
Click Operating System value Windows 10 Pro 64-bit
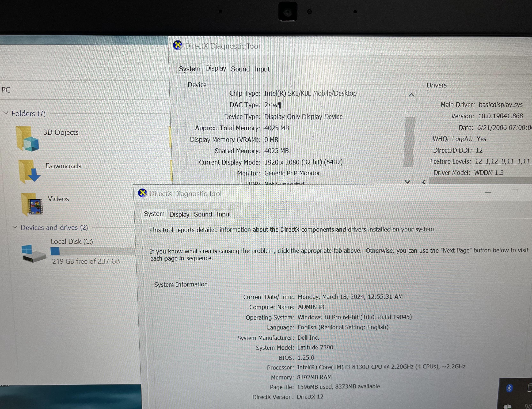click(x=354, y=317)
